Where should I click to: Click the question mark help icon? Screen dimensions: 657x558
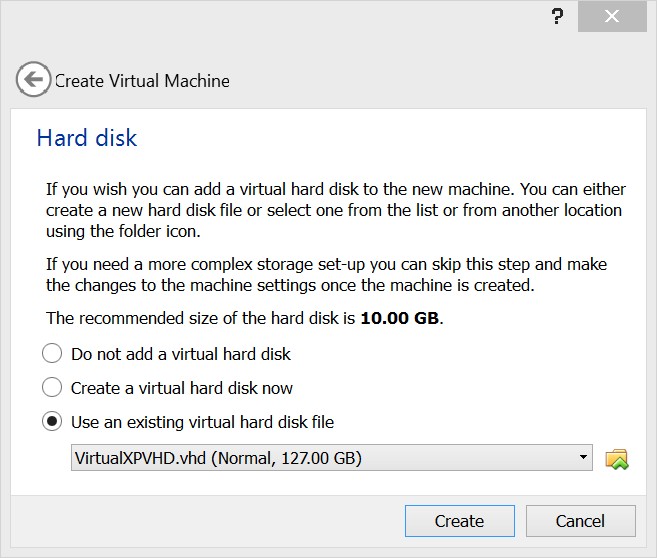557,18
